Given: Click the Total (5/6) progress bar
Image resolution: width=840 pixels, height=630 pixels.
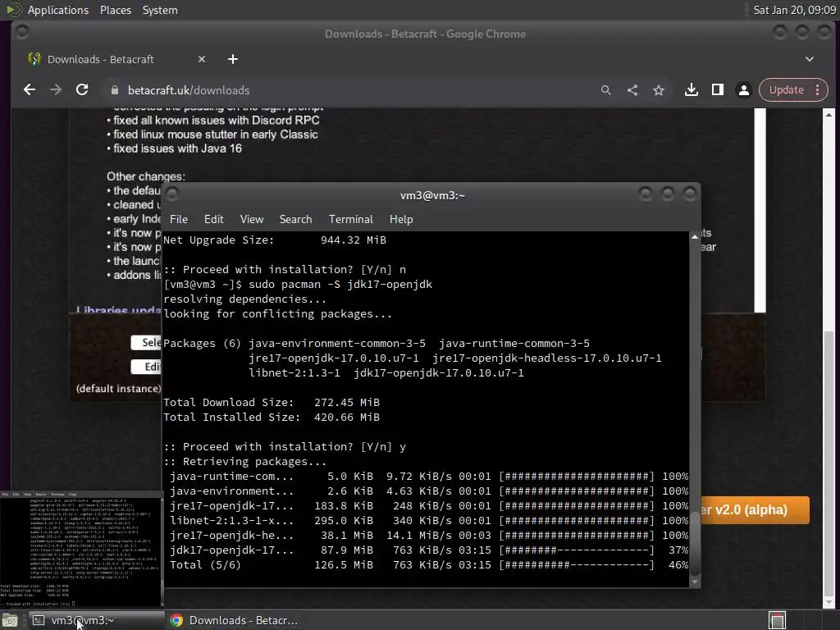Looking at the screenshot, I should pos(577,564).
